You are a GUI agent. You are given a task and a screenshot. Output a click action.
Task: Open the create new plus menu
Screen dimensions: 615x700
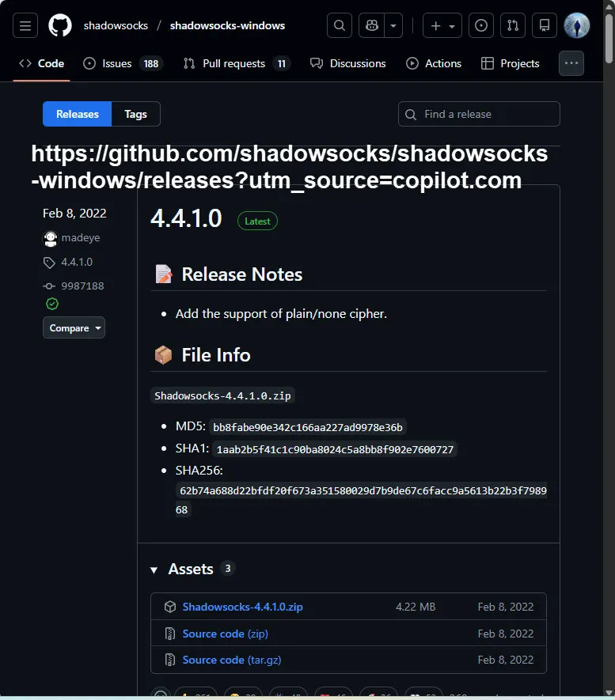click(442, 25)
